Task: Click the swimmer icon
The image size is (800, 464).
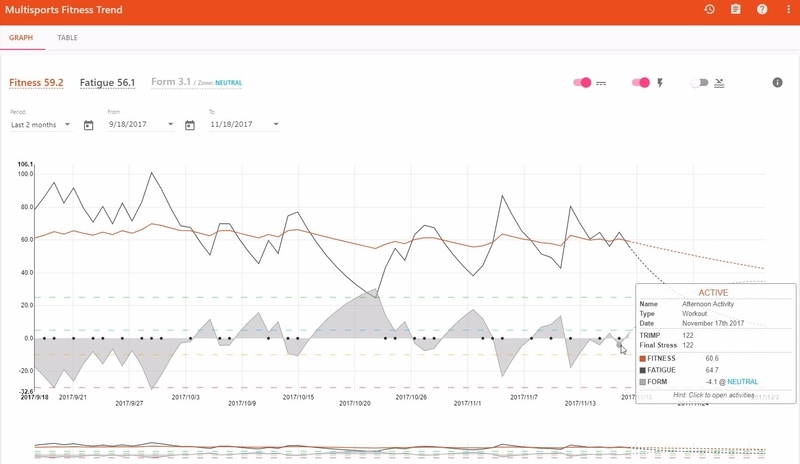Action: 719,83
